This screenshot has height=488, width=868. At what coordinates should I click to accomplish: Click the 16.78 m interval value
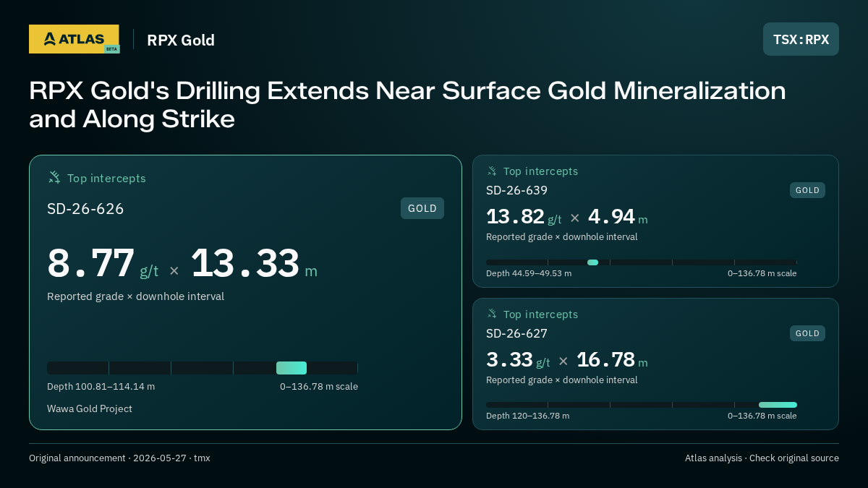click(x=612, y=360)
